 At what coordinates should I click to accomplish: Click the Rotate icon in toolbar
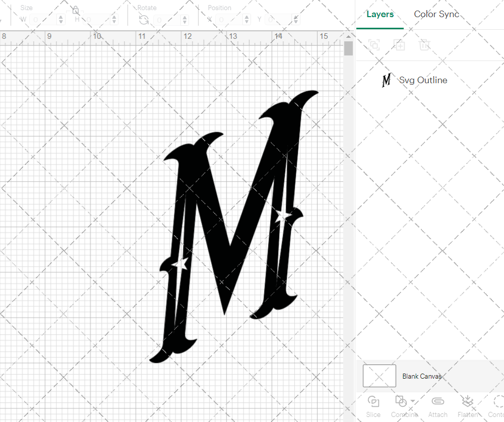coord(144,20)
